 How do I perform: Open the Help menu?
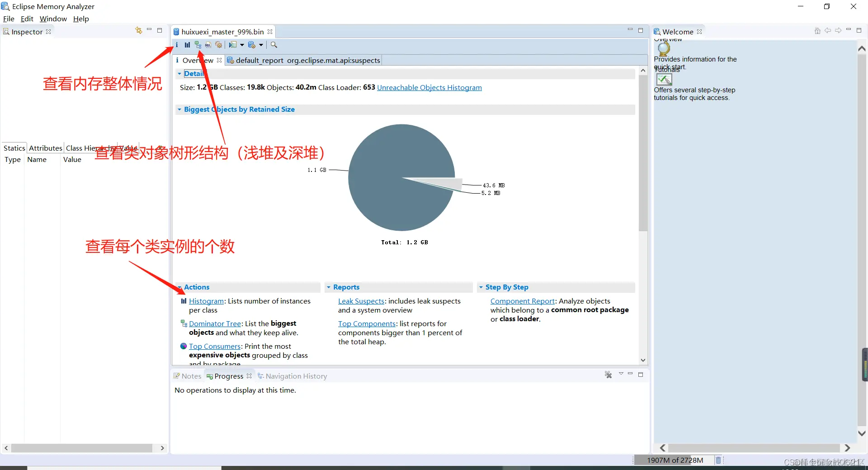coord(81,19)
